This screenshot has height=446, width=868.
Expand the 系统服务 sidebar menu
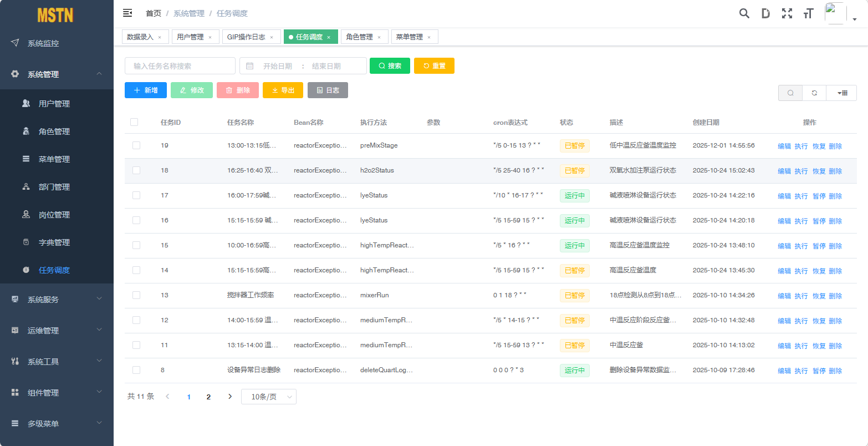pyautogui.click(x=57, y=300)
